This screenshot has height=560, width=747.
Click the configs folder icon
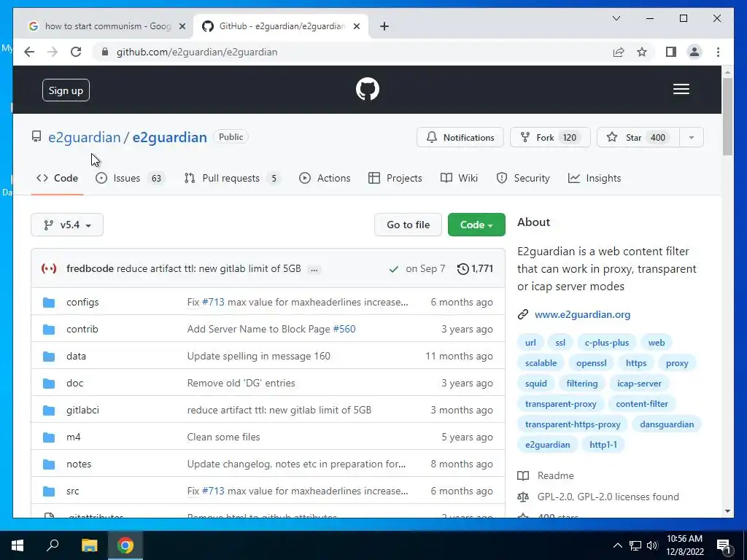[49, 303]
